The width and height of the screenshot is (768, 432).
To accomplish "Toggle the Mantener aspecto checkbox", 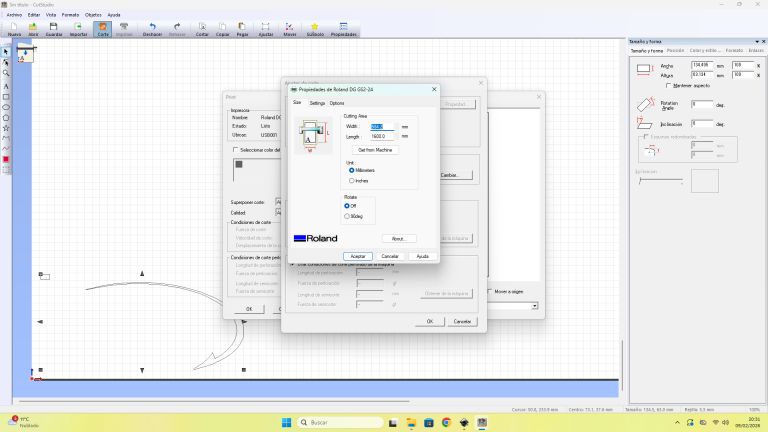I will [668, 86].
